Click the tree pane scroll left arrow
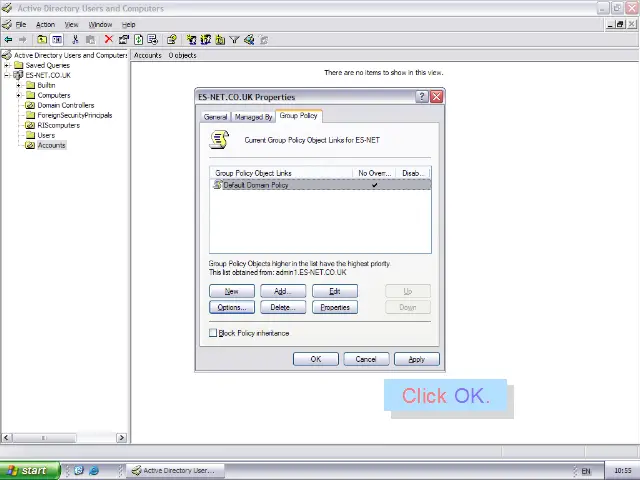 pyautogui.click(x=6, y=438)
